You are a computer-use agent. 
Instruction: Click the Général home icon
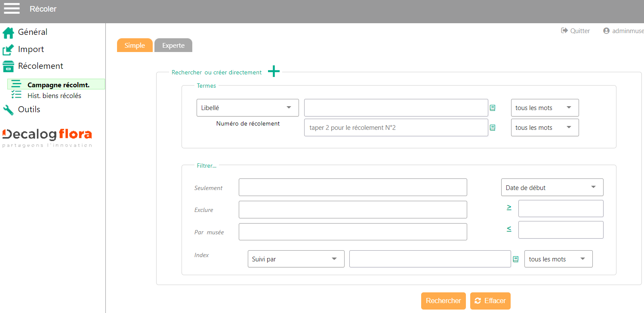tap(8, 33)
